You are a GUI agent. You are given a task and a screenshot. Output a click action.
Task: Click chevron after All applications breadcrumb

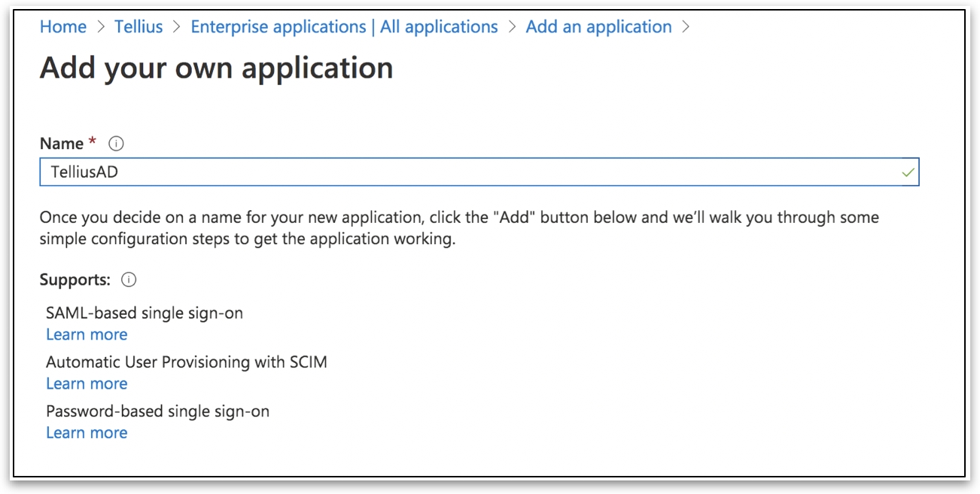pos(512,27)
